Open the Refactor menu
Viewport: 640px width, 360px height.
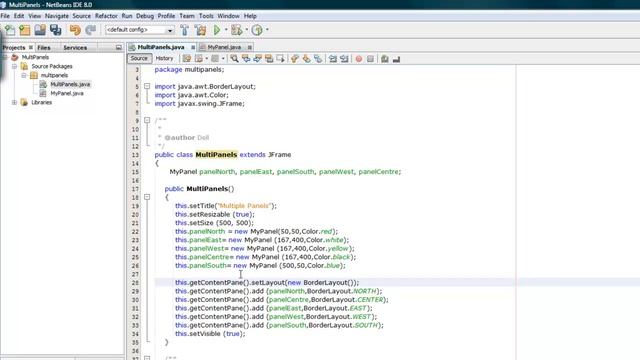click(x=106, y=16)
